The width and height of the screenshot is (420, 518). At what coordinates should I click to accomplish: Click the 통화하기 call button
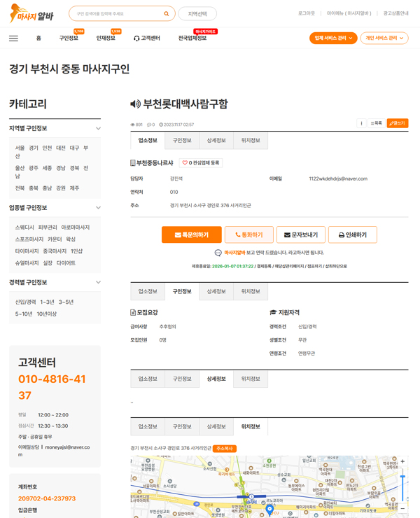tap(249, 235)
